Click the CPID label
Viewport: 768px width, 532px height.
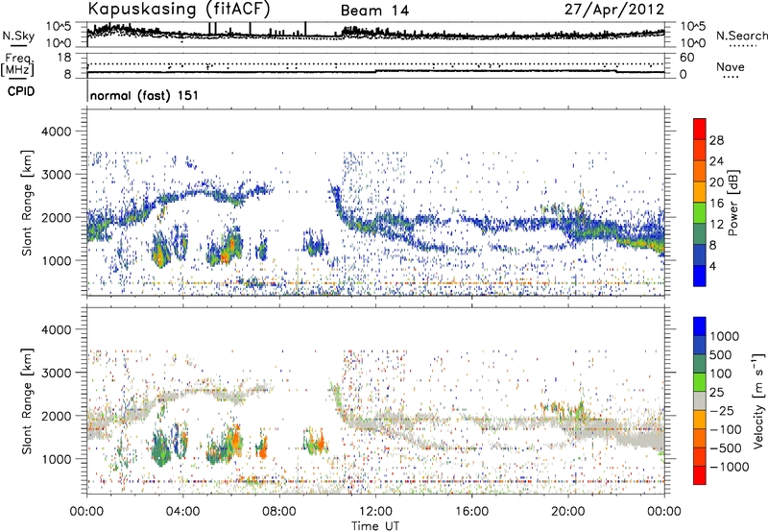[x=21, y=91]
